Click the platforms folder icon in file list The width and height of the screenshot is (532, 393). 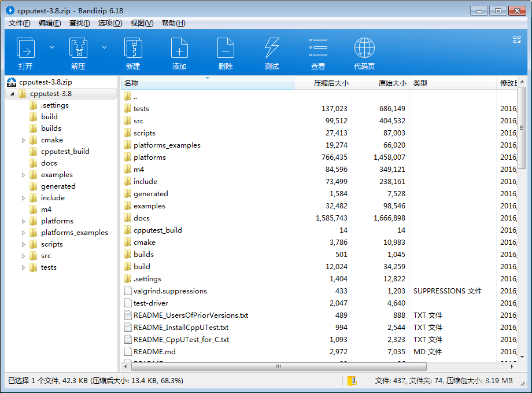tap(127, 157)
